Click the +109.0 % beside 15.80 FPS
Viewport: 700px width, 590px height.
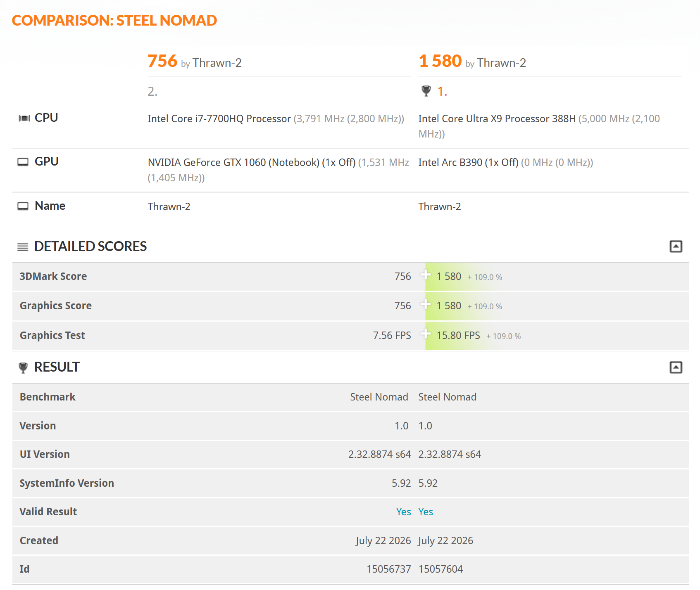(504, 336)
